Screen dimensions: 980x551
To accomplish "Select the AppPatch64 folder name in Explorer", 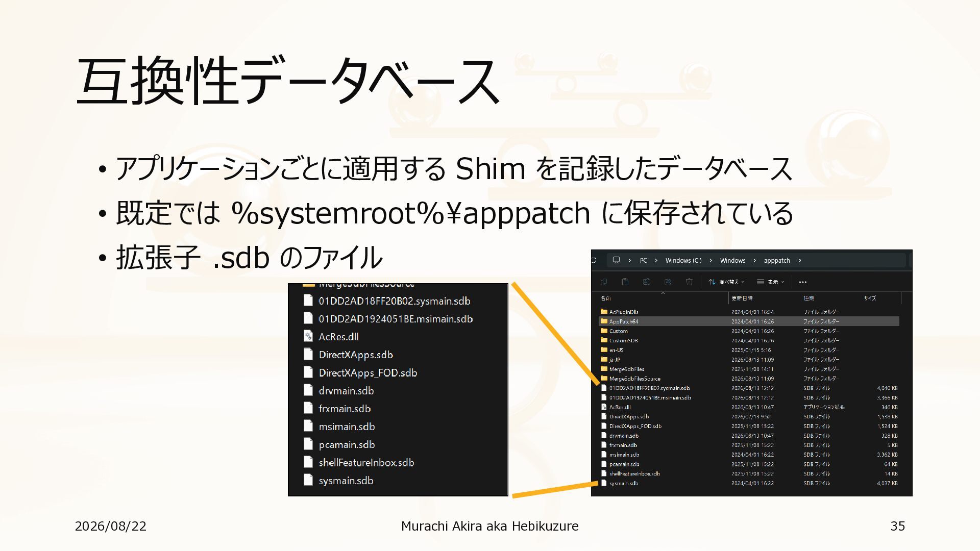I will [x=623, y=321].
